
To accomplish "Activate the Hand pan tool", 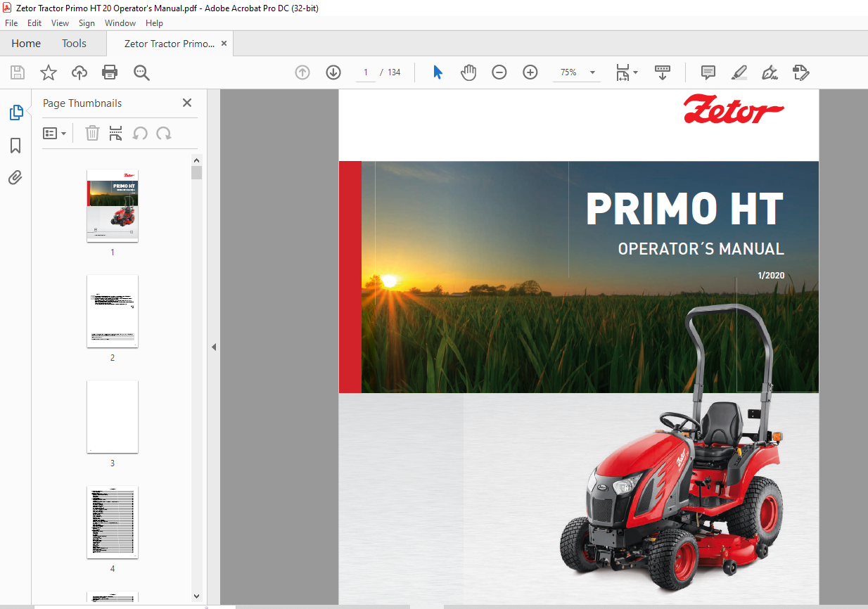I will tap(468, 72).
